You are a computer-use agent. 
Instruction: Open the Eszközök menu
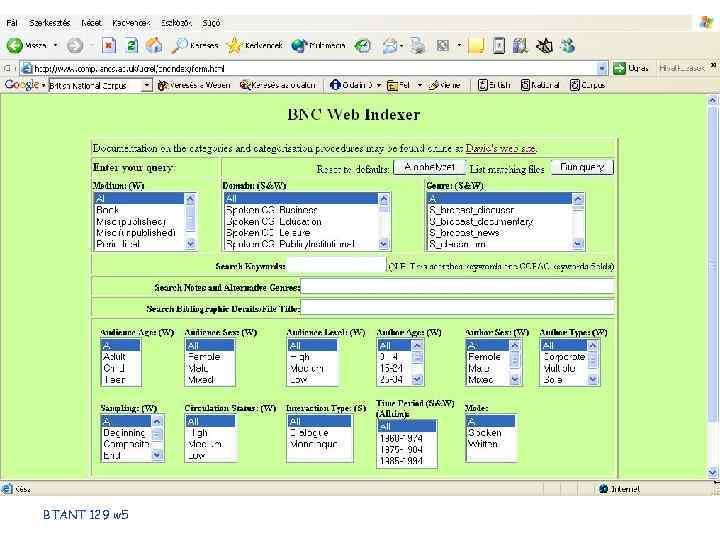pyautogui.click(x=176, y=22)
